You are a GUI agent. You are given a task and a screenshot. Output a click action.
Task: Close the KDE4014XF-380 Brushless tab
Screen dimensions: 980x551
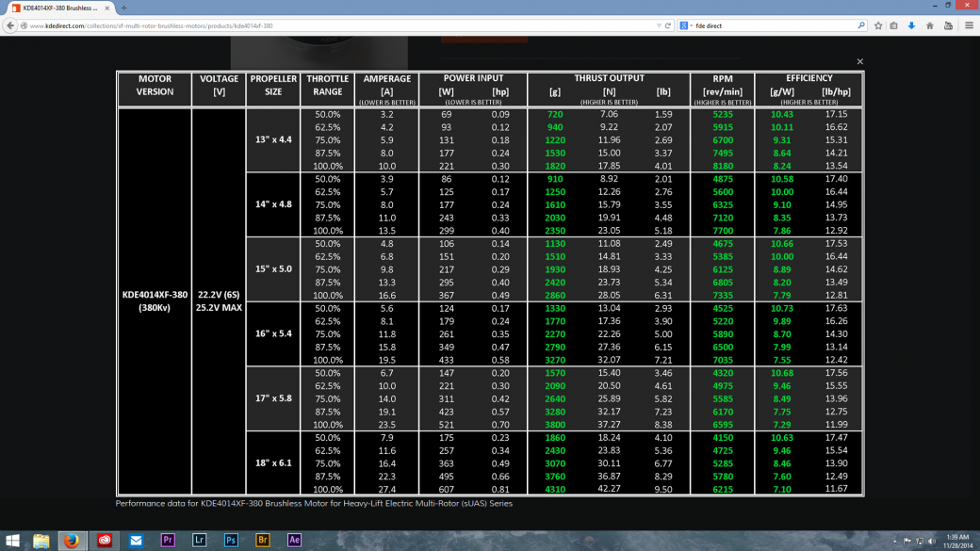106,8
